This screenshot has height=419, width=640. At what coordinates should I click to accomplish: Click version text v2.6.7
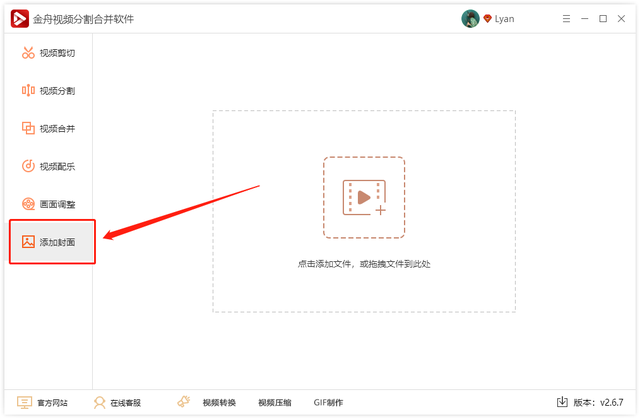[611, 403]
